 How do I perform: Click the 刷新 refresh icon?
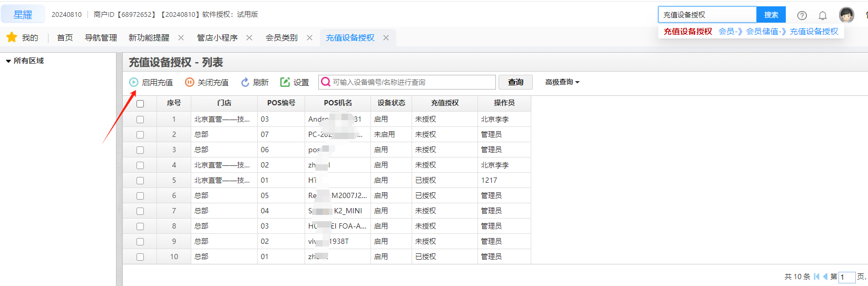tap(245, 82)
